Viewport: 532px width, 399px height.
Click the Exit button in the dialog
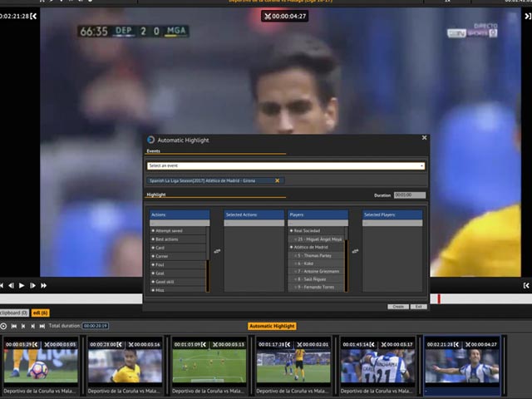point(419,307)
